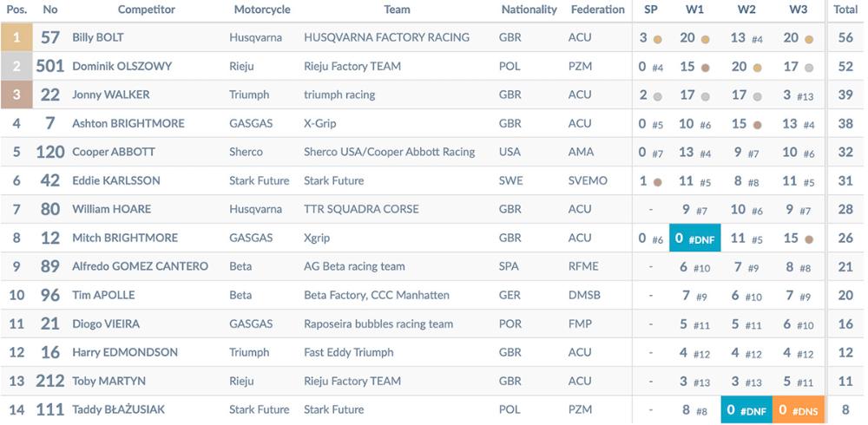Click the bronze dot in Mitch Brightmore's W3 cell
Screen dimensions: 868x425
[x=809, y=239]
